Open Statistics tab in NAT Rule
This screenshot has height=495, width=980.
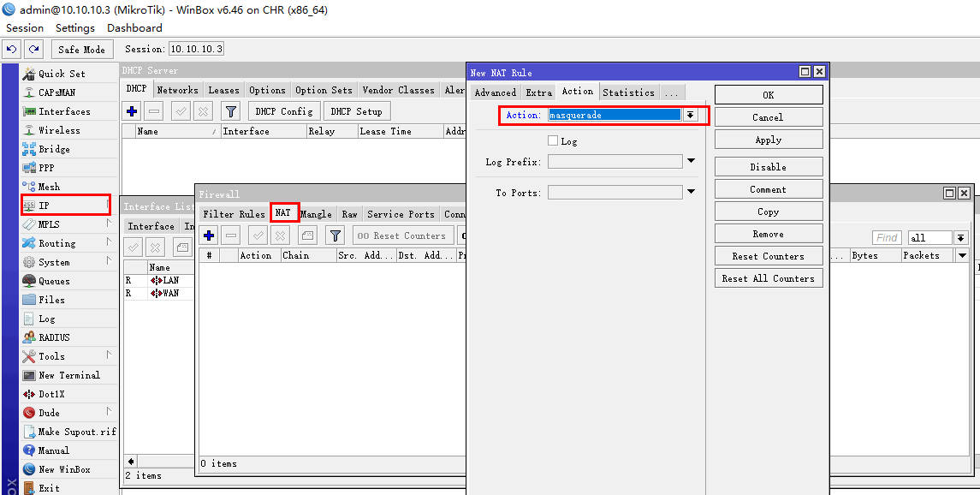pyautogui.click(x=629, y=92)
